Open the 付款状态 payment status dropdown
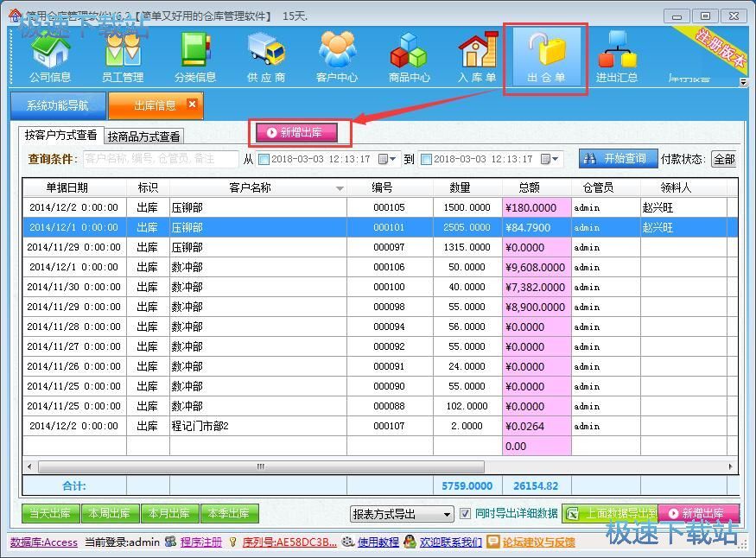 pos(723,160)
